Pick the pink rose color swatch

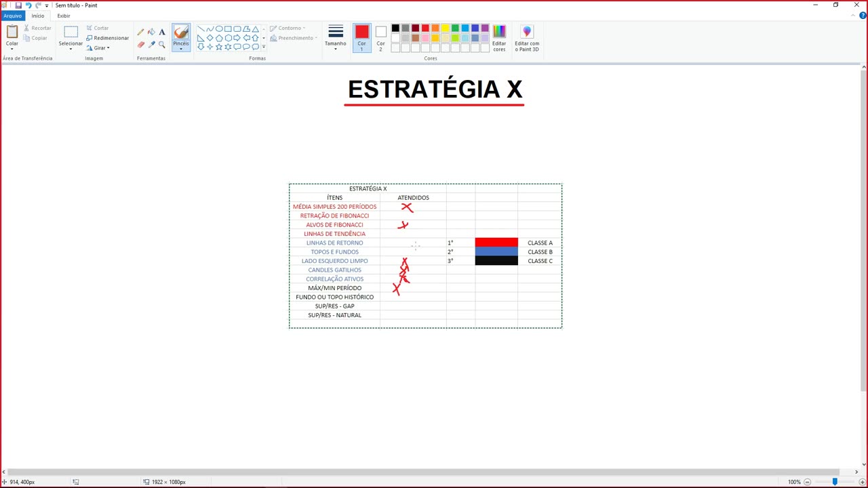coord(425,38)
